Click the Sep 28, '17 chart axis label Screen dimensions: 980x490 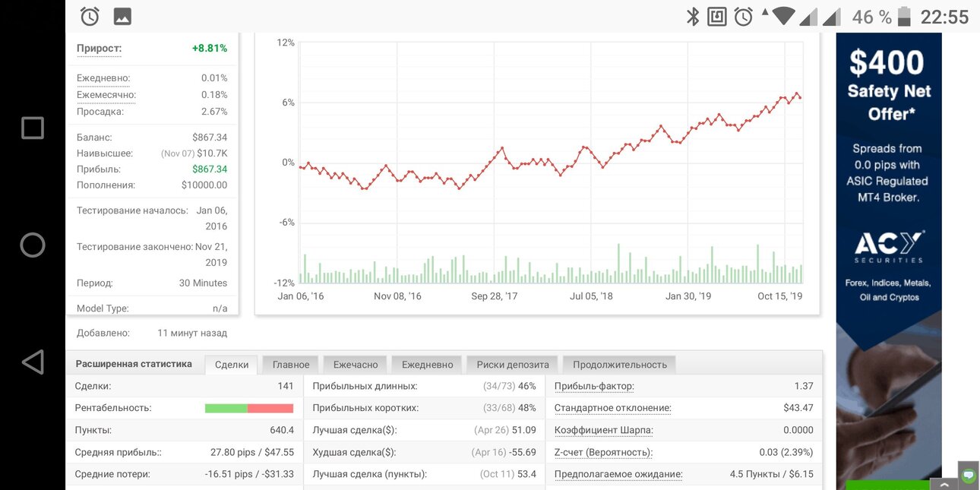pyautogui.click(x=494, y=296)
